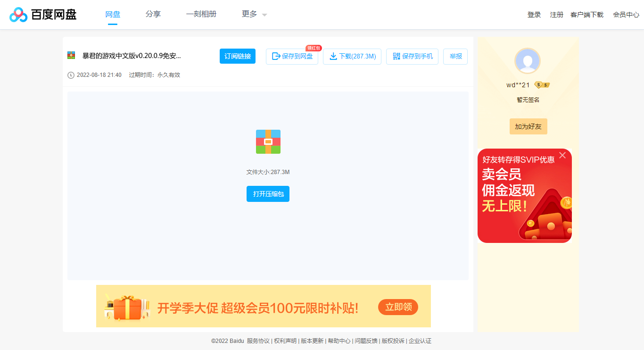Screen dimensions: 644x350
Task: Click the clock icon beside the share date
Action: point(72,75)
